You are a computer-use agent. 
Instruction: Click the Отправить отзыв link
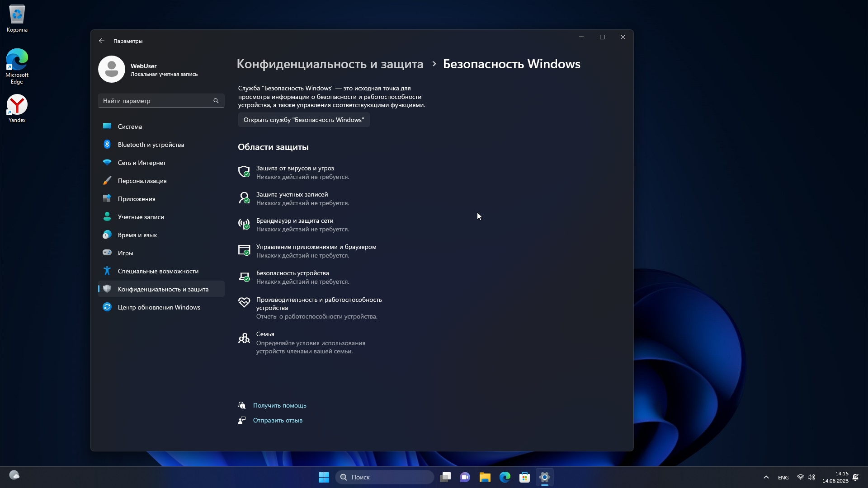click(x=278, y=420)
